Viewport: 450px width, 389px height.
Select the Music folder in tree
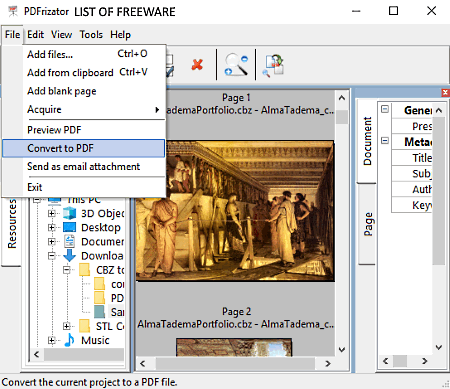[x=95, y=340]
